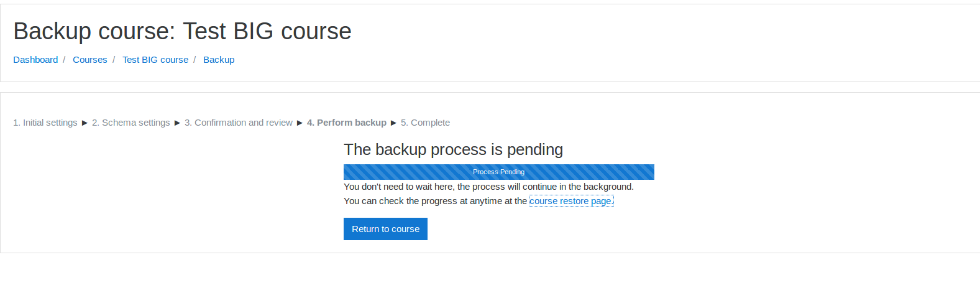Select Confirmation and review step
Image resolution: width=980 pixels, height=303 pixels.
click(x=239, y=123)
